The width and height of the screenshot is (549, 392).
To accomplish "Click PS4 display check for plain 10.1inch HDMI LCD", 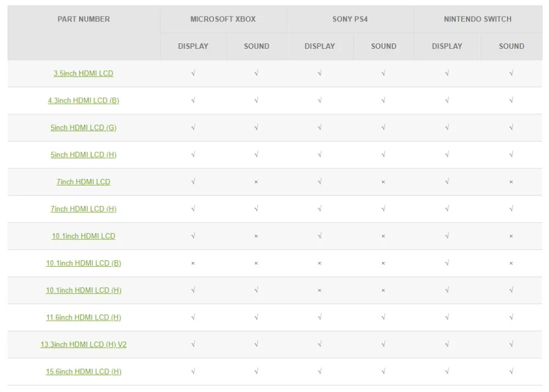I will [x=320, y=236].
